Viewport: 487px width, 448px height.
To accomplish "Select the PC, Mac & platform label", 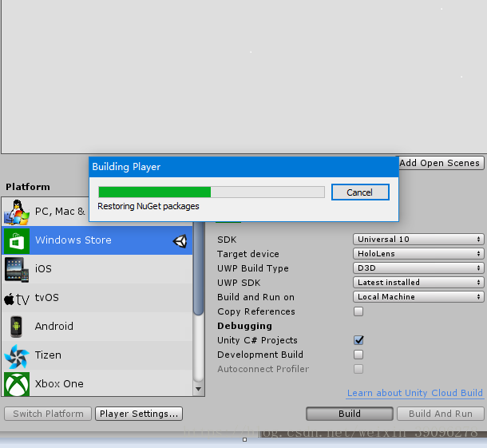I will pyautogui.click(x=60, y=212).
